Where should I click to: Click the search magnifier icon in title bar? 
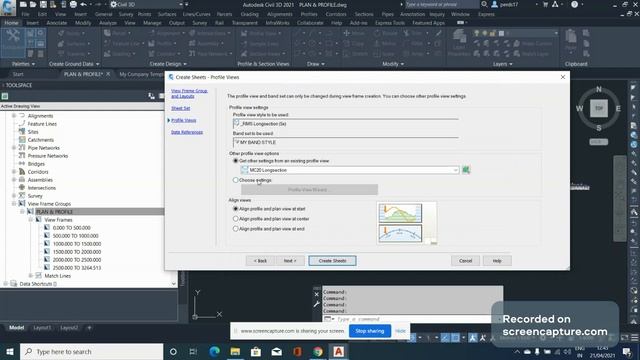tap(484, 4)
